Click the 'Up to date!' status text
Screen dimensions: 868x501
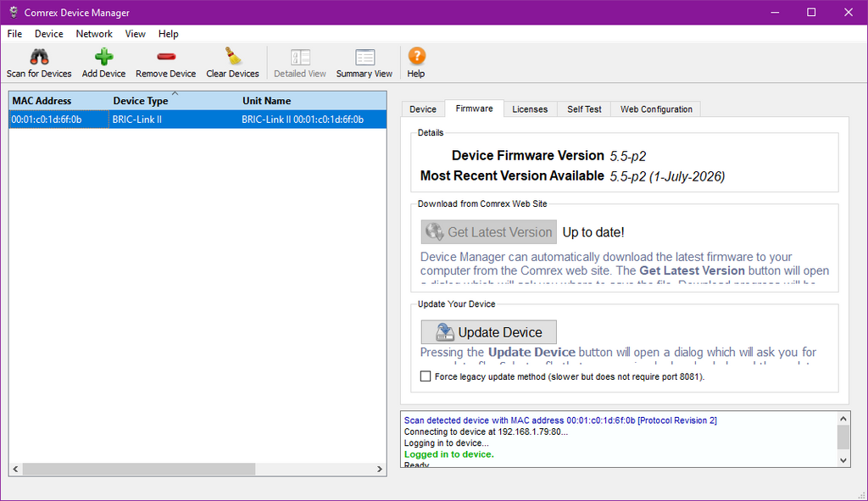pyautogui.click(x=593, y=232)
